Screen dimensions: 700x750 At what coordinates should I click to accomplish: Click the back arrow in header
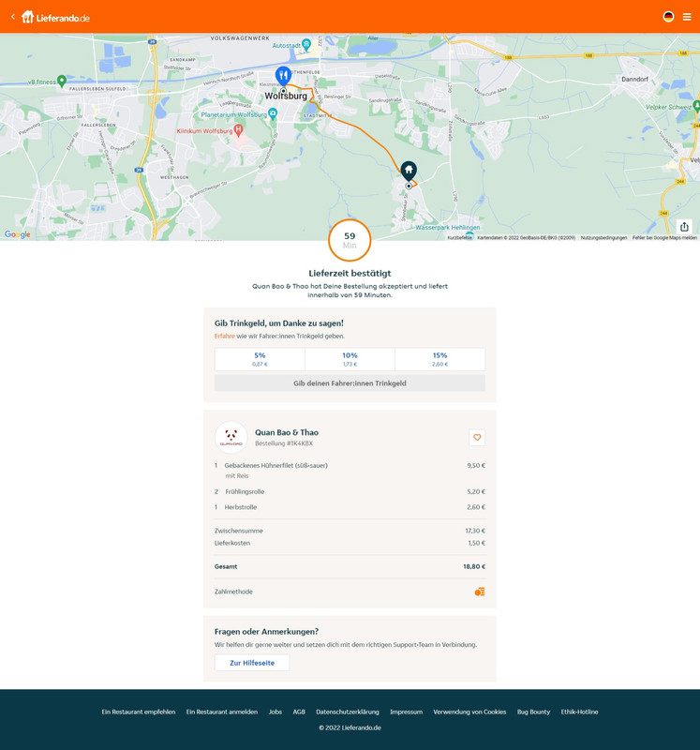pos(13,17)
